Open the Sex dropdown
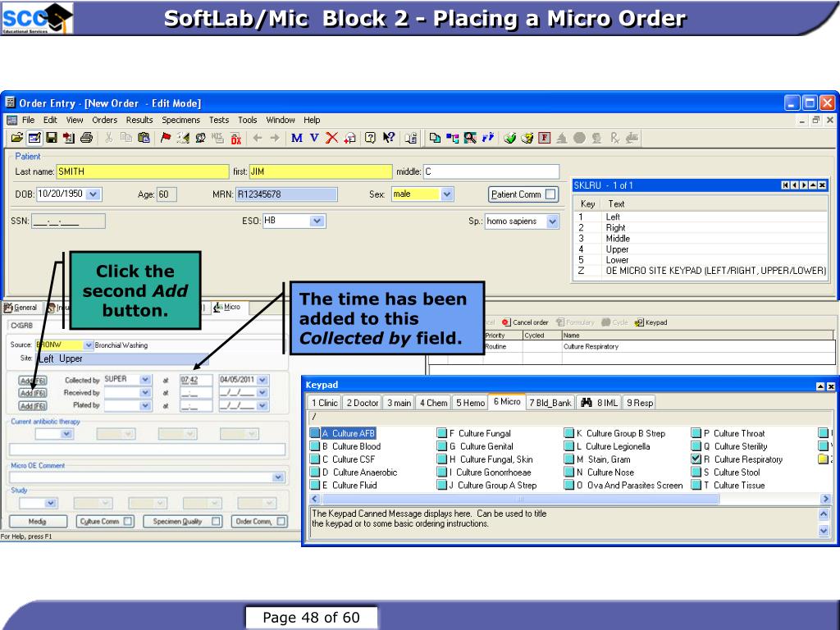840x630 pixels. click(447, 194)
